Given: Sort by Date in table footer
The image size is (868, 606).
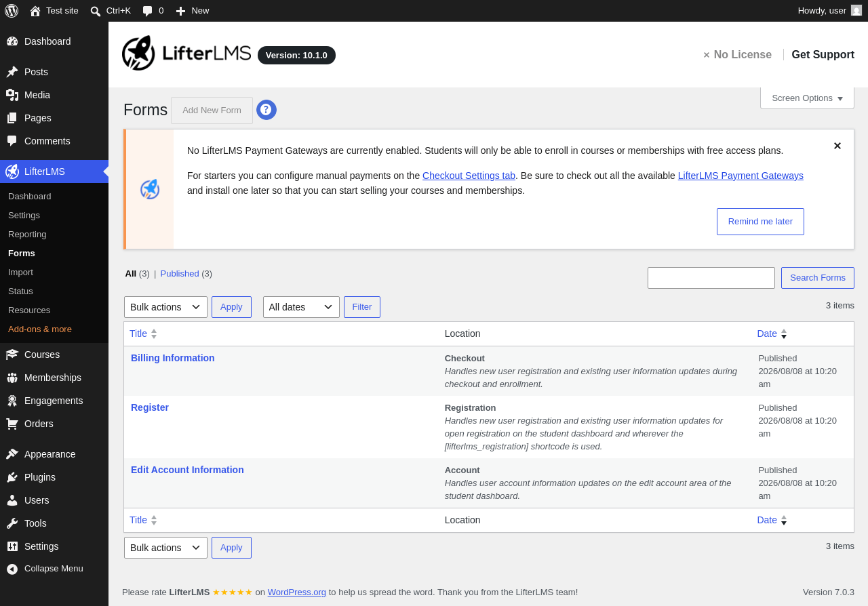Looking at the screenshot, I should 772,520.
